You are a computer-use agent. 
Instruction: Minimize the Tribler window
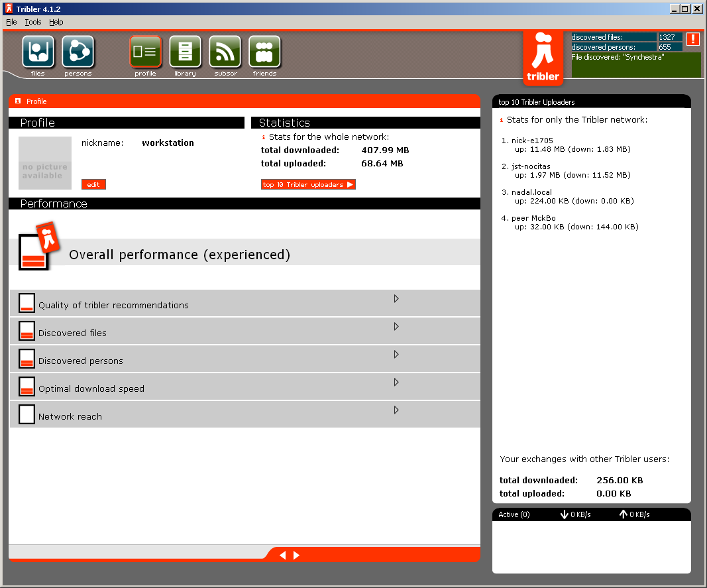pos(675,9)
